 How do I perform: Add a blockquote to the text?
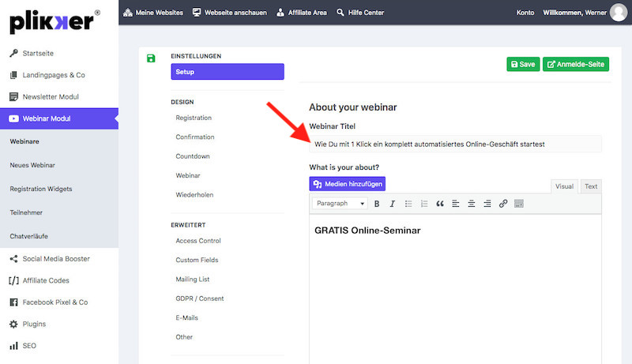(440, 204)
